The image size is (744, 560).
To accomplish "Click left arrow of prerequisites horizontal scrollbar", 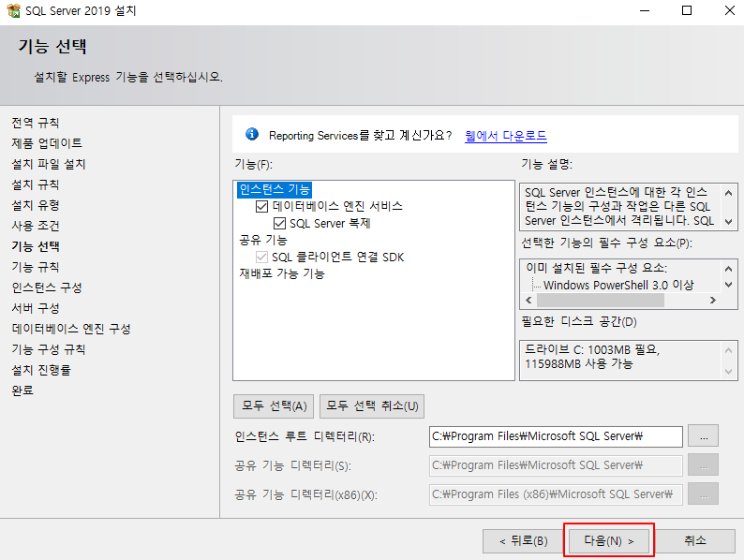I will click(x=529, y=301).
